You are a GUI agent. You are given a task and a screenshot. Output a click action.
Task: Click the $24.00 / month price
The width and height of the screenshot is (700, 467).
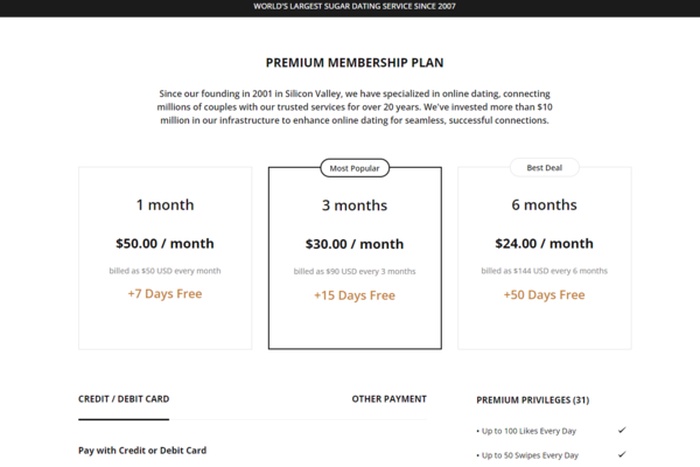point(544,243)
